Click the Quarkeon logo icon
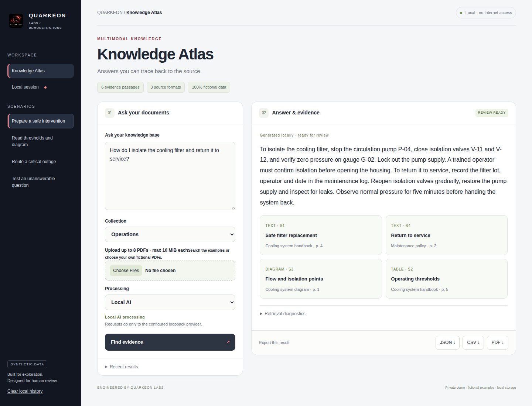 coord(16,21)
